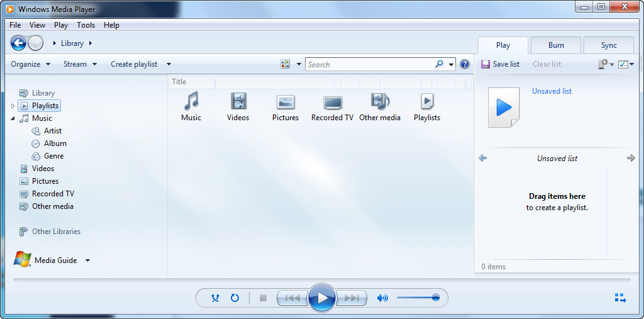Viewport: 644px width, 319px height.
Task: Open the Music category icon in library
Action: click(191, 101)
